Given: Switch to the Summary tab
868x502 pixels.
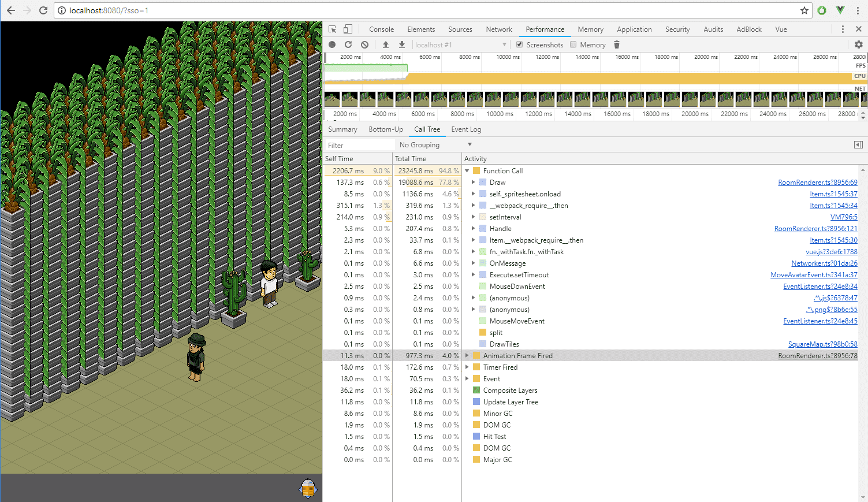Looking at the screenshot, I should coord(342,129).
